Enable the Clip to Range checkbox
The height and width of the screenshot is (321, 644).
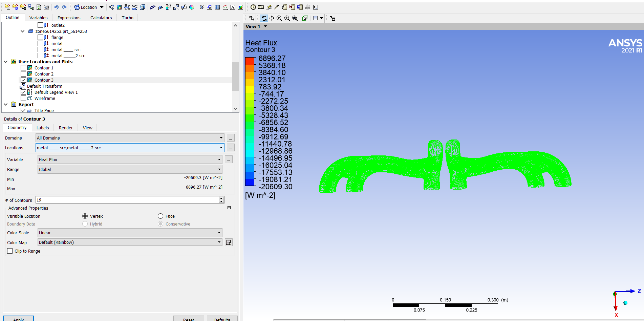click(10, 251)
